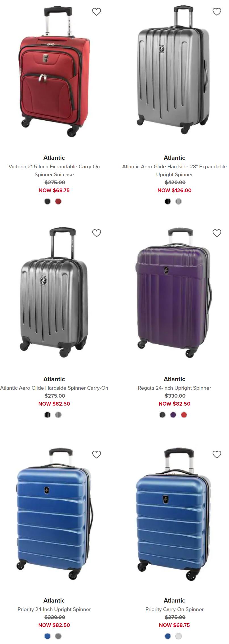Favorite the Victoria 21.5-Inch Carry-On heart icon

click(x=97, y=12)
